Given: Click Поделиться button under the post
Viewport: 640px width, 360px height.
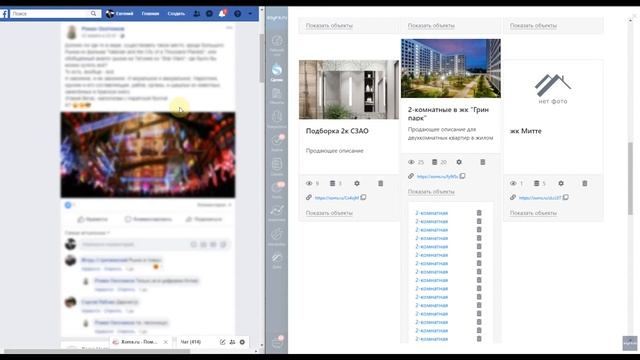Looking at the screenshot, I should click(x=204, y=219).
